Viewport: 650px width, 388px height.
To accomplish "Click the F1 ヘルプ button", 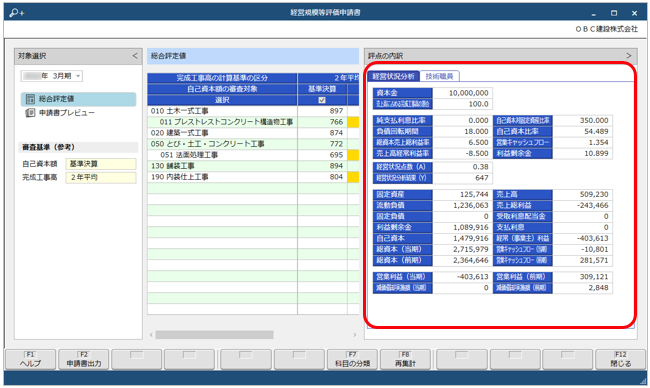I will 30,359.
